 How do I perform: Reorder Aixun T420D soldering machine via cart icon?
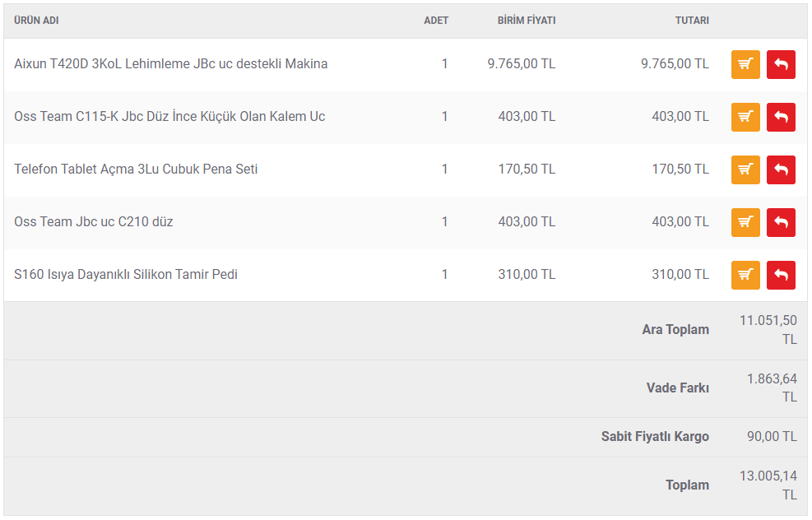click(745, 64)
